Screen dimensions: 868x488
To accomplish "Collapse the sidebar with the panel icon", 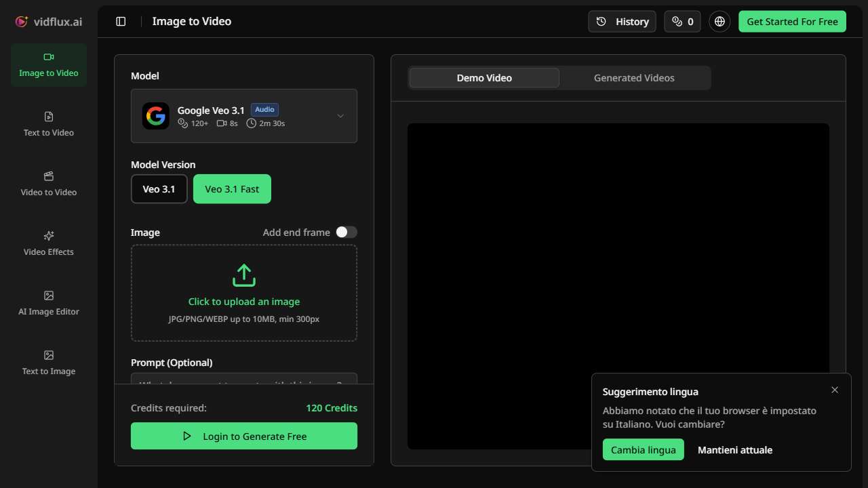I will click(x=121, y=21).
